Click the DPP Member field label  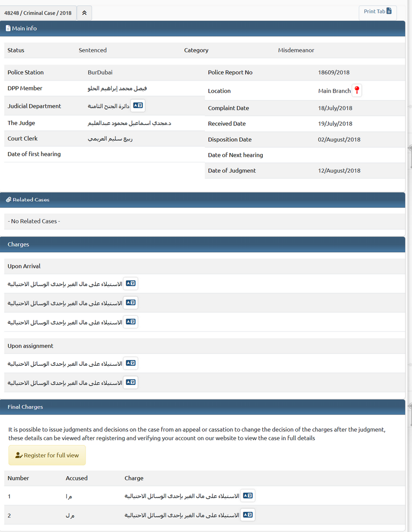(25, 88)
